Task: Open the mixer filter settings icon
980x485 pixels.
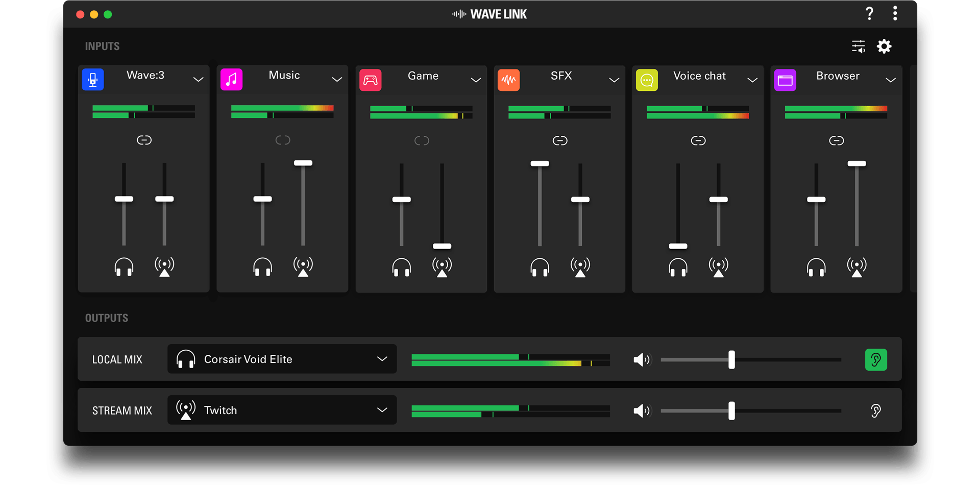Action: (x=859, y=46)
